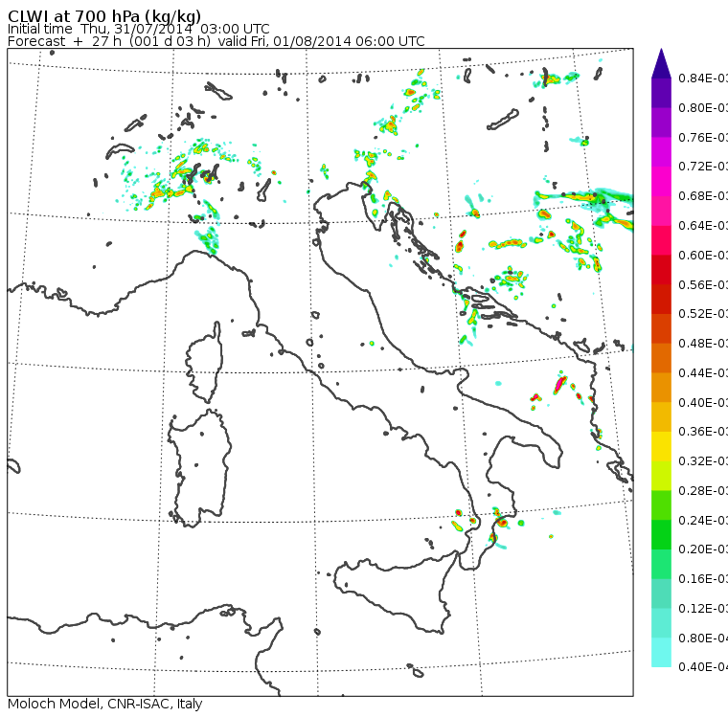The width and height of the screenshot is (728, 717).
Task: Click the 0.24E-03 scale label
Action: coord(703,520)
